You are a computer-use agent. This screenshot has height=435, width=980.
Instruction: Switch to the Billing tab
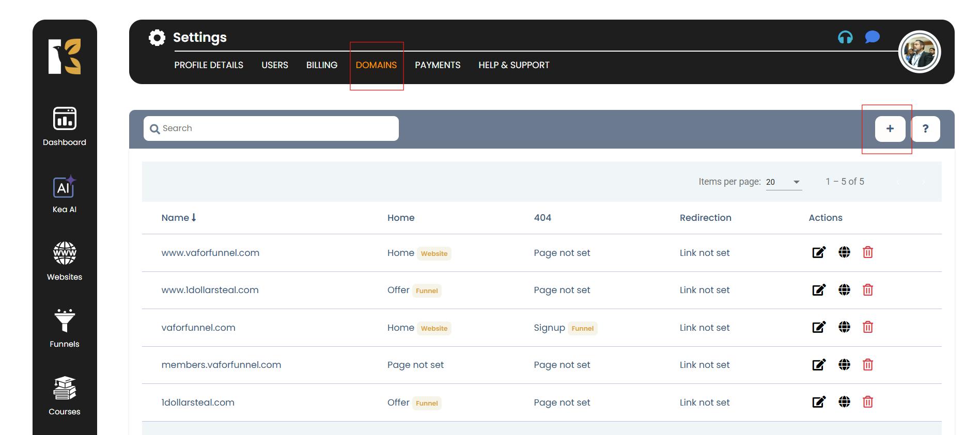click(321, 65)
